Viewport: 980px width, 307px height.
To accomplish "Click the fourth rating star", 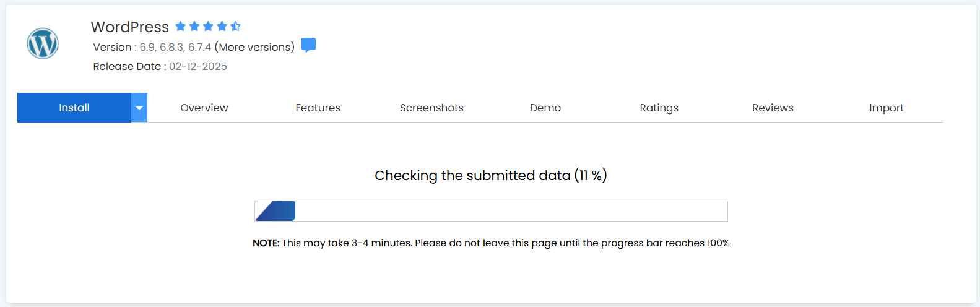I will [x=222, y=26].
